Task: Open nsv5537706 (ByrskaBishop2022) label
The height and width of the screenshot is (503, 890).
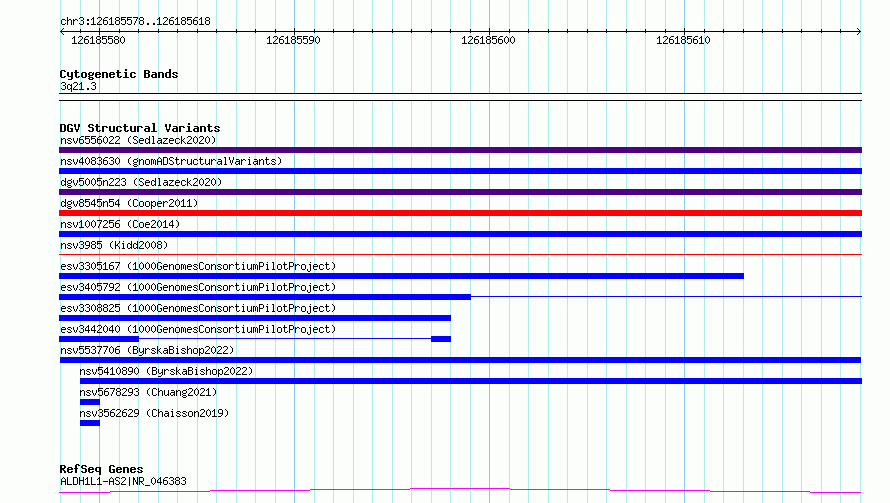Action: tap(147, 350)
